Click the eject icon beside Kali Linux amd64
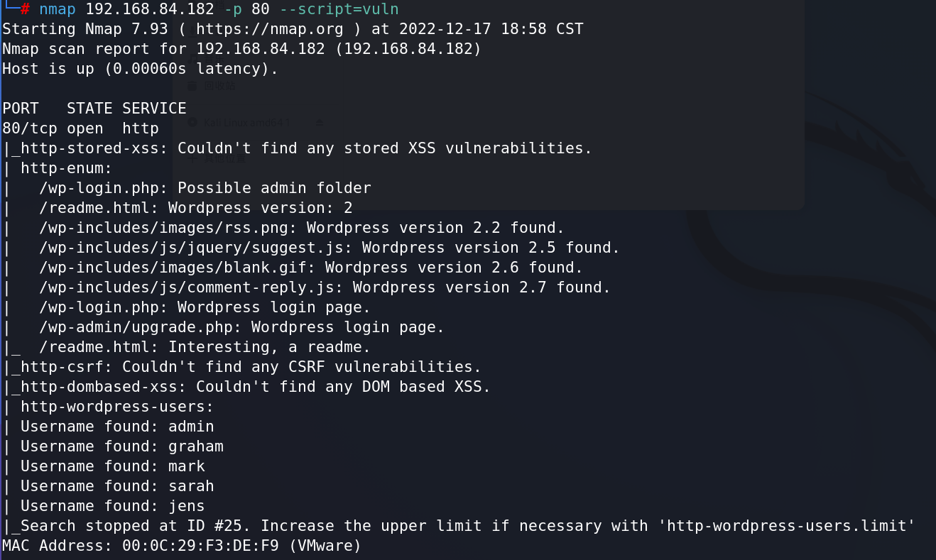Screen dimensions: 936x560 (319, 122)
